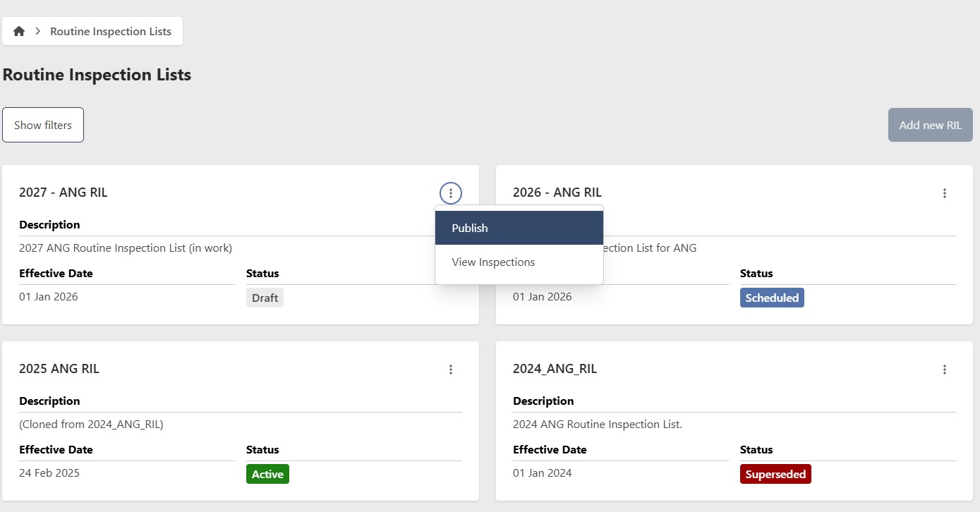Click the red Superseded status badge

point(775,474)
